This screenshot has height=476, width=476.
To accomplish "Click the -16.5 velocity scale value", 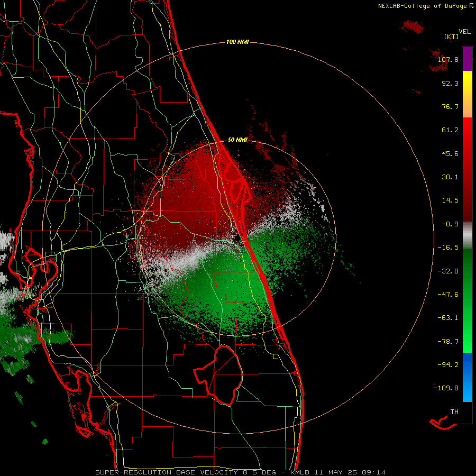I will [448, 248].
